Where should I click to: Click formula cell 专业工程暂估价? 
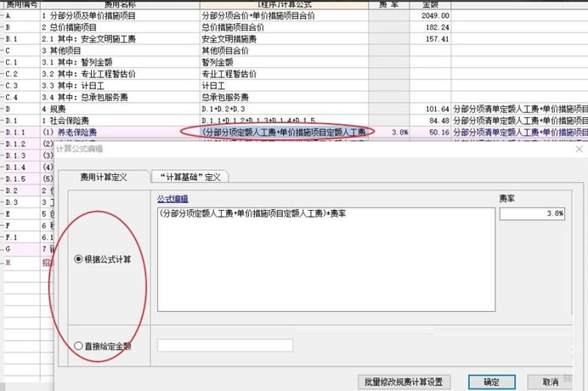pyautogui.click(x=284, y=74)
